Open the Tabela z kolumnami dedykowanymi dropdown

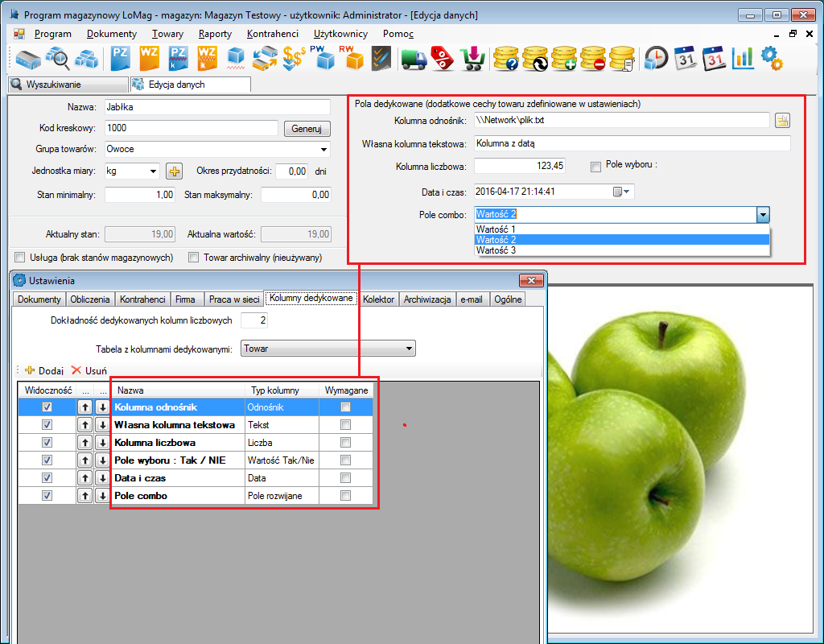pos(409,349)
